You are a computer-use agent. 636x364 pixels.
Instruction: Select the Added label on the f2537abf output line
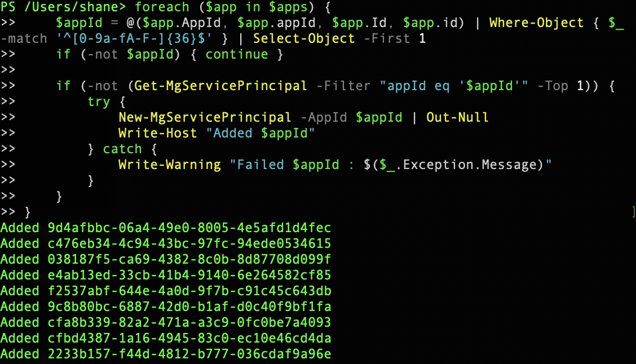click(20, 291)
